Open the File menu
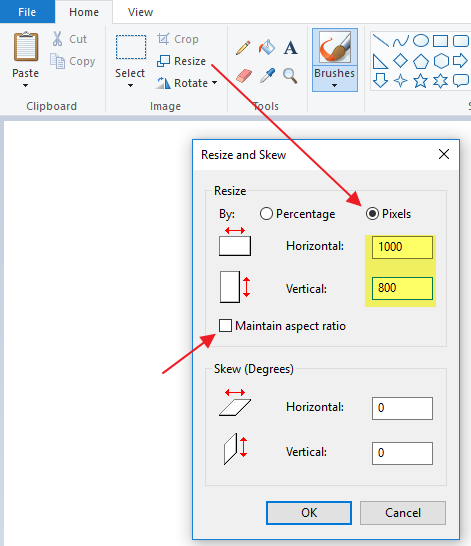The height and width of the screenshot is (546, 471). [x=27, y=12]
